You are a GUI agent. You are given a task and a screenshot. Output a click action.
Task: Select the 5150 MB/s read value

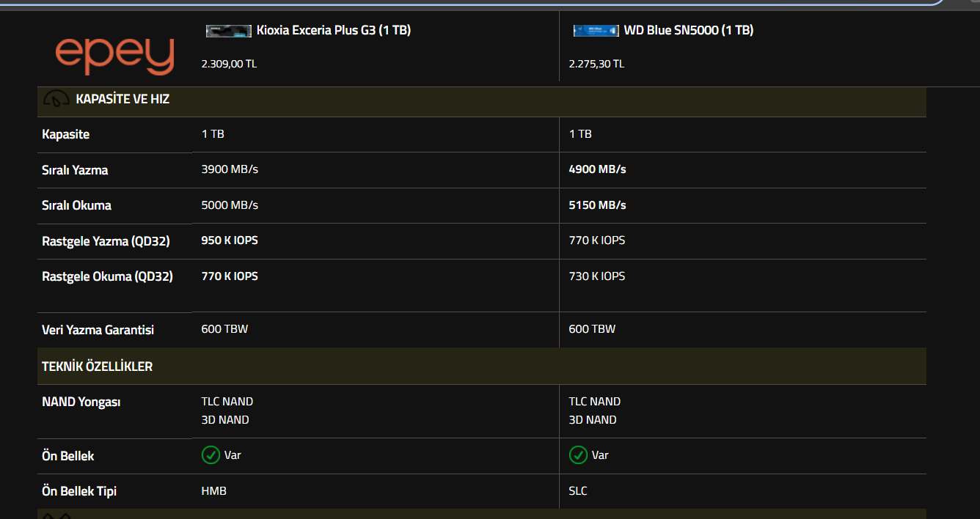597,205
